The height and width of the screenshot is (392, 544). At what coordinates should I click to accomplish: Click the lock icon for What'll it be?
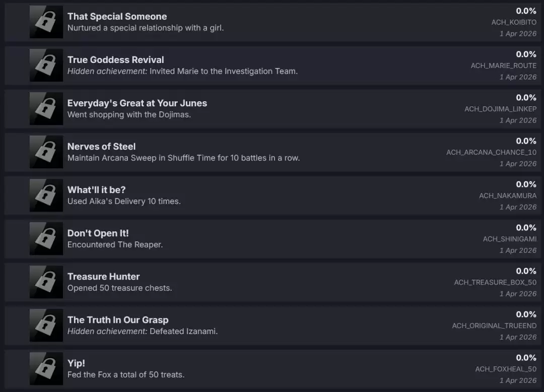[46, 195]
